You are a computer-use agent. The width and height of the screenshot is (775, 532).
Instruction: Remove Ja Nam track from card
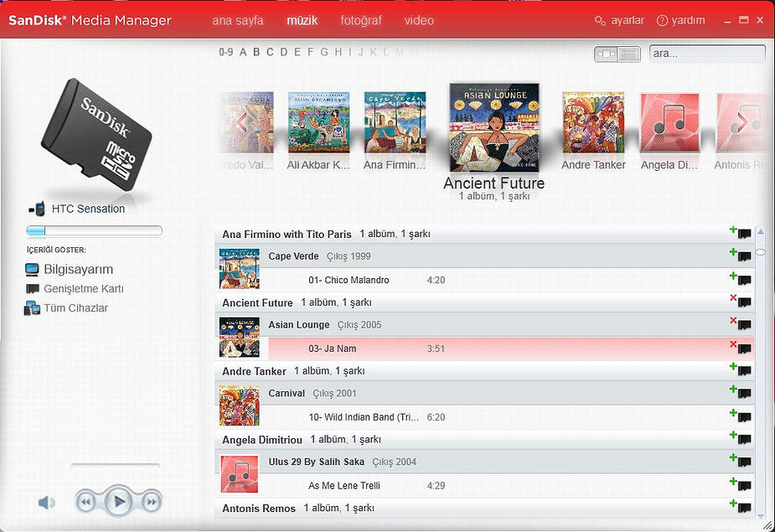tap(740, 349)
